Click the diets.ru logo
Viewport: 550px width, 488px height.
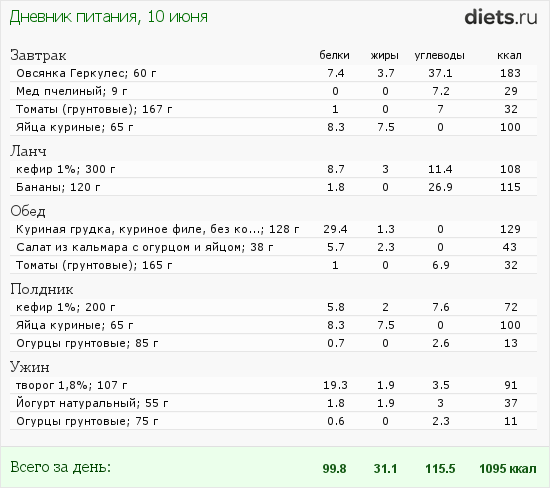[501, 17]
